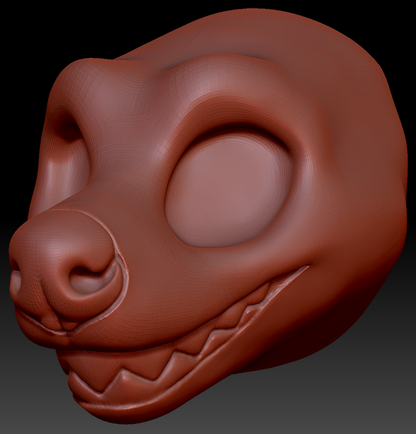The width and height of the screenshot is (416, 434).
Task: Select the nose of the creature model
Action: tap(67, 272)
